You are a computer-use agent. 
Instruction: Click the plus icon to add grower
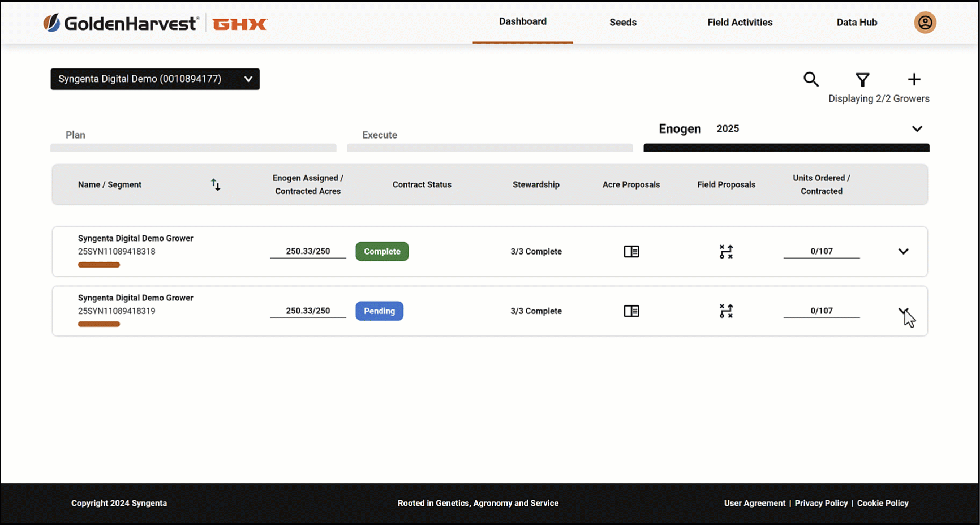click(914, 79)
